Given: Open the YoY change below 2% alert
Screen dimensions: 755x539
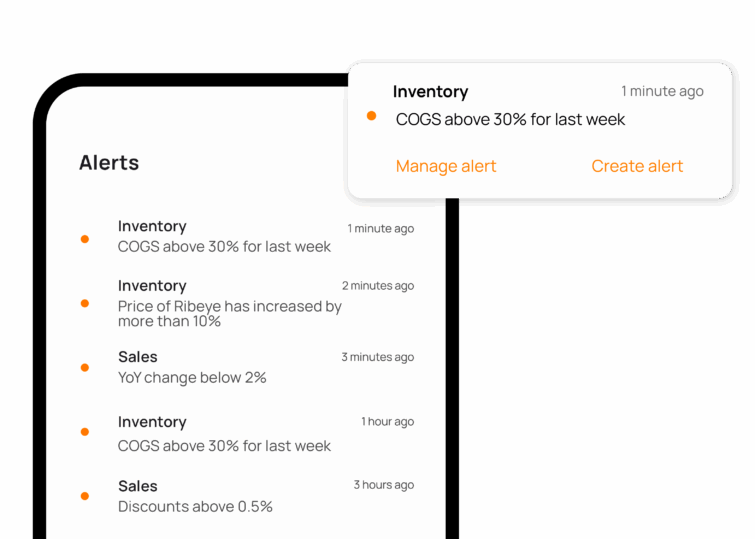Looking at the screenshot, I should pyautogui.click(x=192, y=378).
